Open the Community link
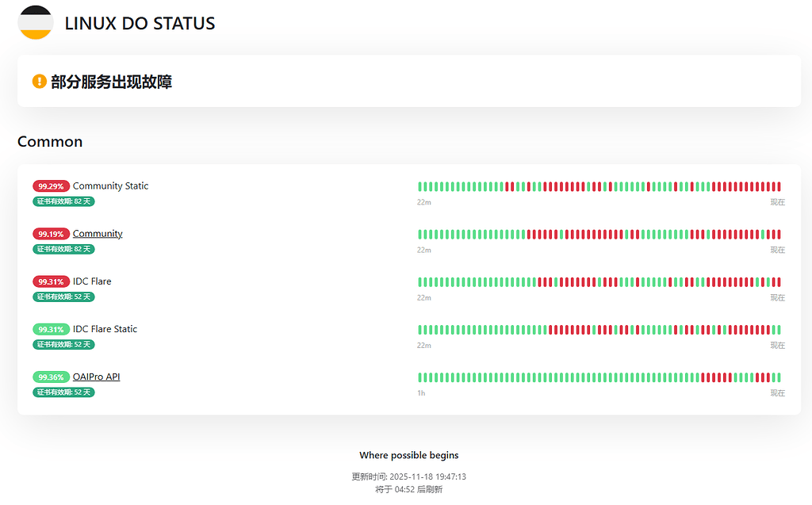 pos(98,234)
